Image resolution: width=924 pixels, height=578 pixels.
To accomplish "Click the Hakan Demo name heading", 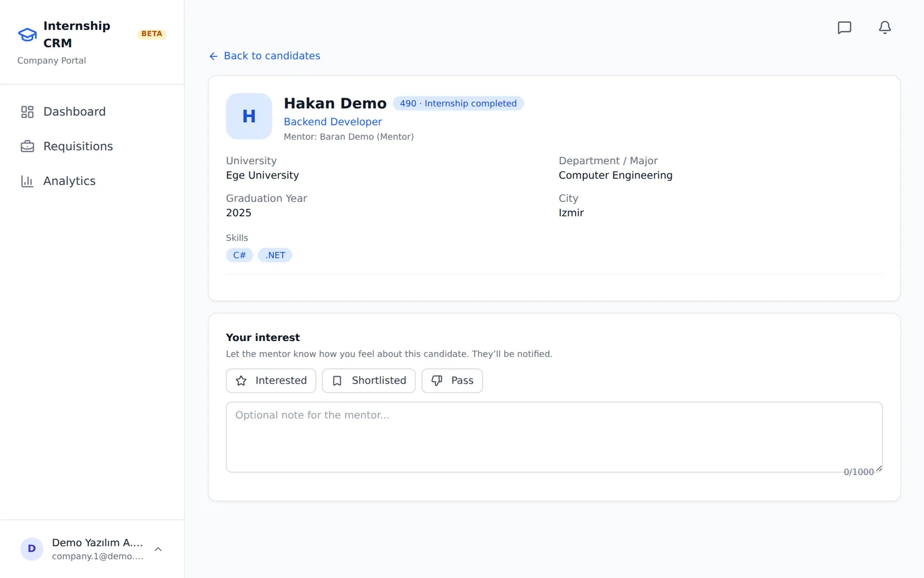I will [335, 103].
